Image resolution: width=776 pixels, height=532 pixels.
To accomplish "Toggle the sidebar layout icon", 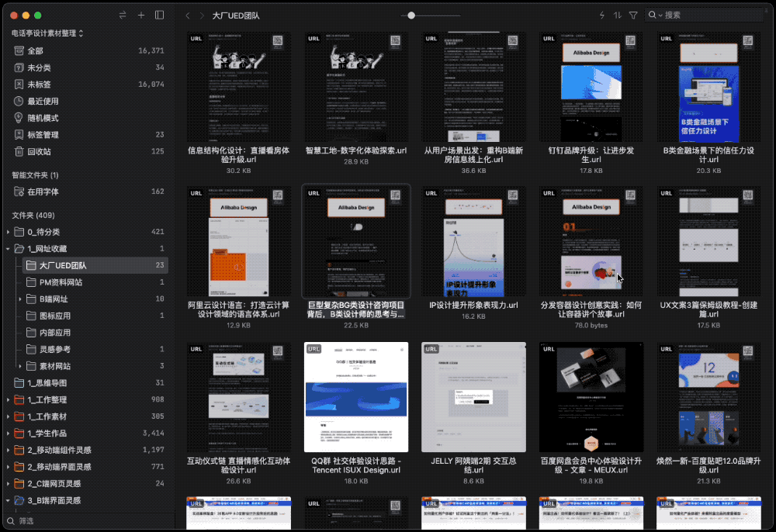I will pos(159,16).
